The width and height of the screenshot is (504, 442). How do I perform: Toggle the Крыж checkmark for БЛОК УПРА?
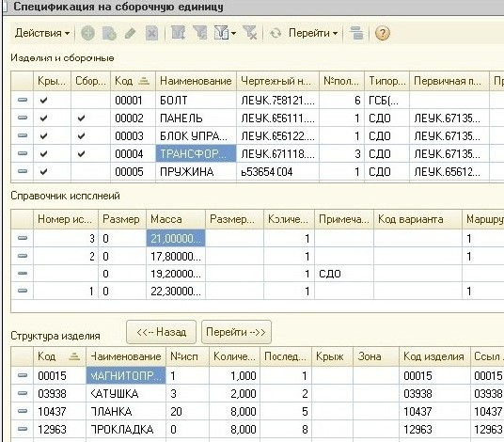[x=43, y=136]
